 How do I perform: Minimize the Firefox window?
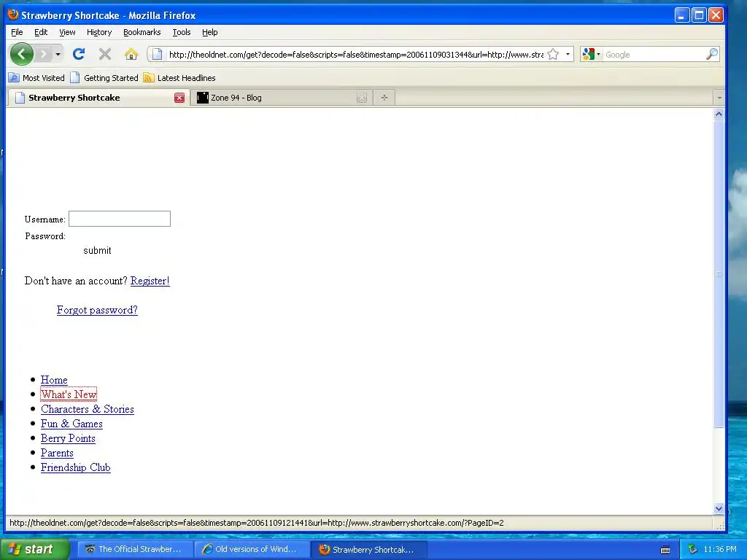pyautogui.click(x=682, y=15)
